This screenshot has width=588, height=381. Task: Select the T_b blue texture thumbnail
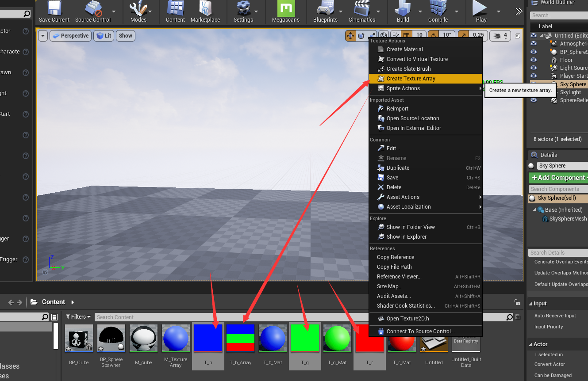[x=208, y=338]
